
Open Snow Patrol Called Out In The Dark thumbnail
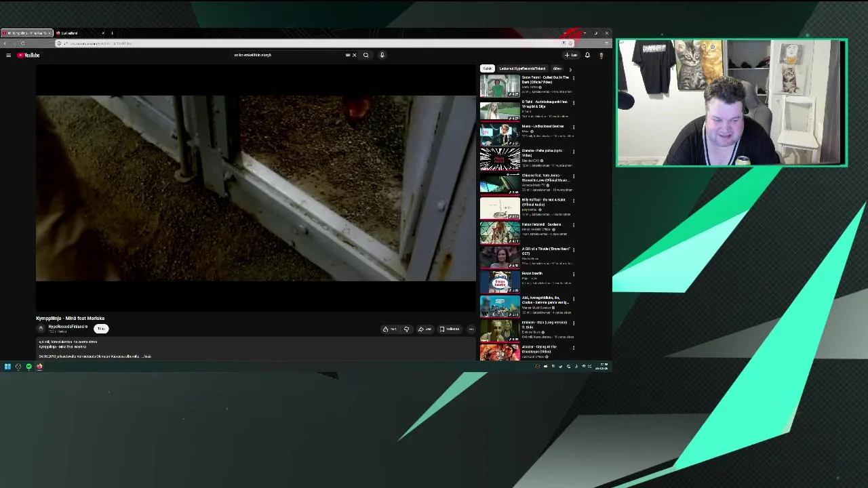(x=500, y=86)
